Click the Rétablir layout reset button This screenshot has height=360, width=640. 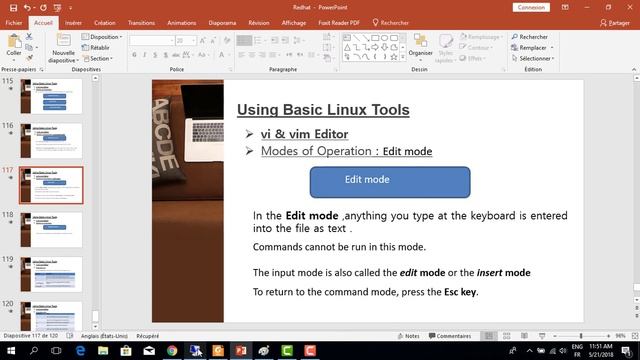96,47
